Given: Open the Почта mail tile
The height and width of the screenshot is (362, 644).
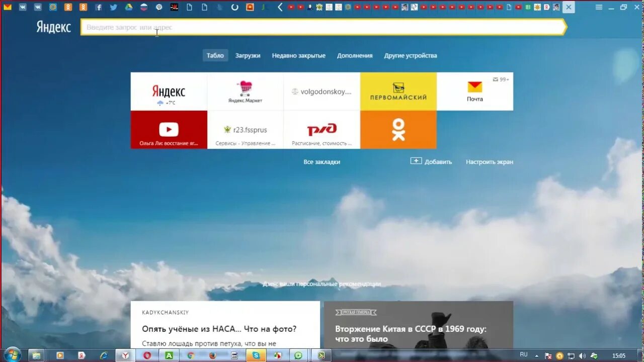Looking at the screenshot, I should (x=474, y=92).
